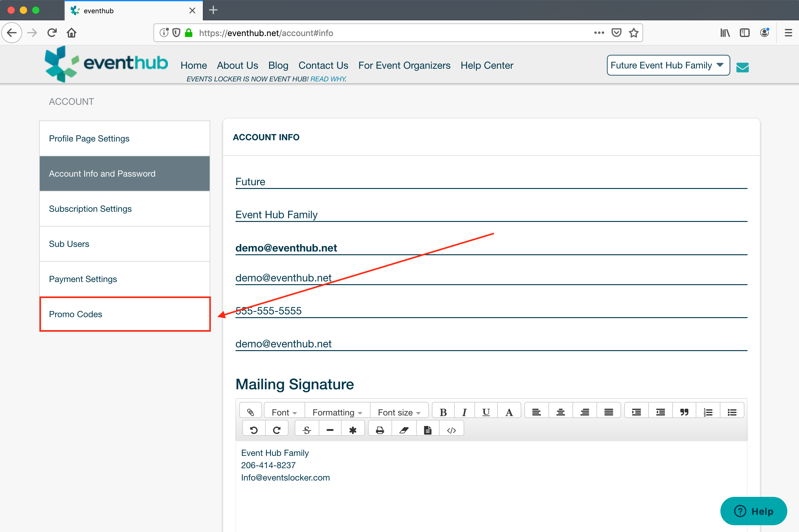799x532 pixels.
Task: Expand the Formatting dropdown
Action: point(337,412)
